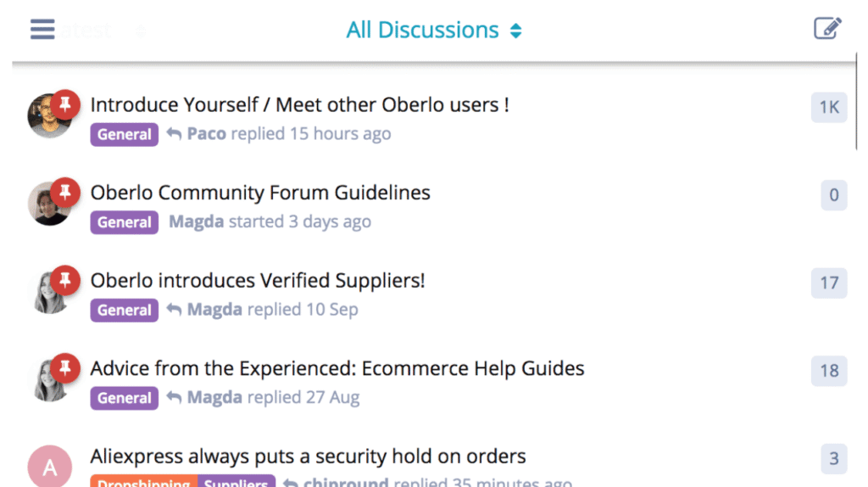
Task: Open the hamburger navigation menu
Action: coord(42,29)
